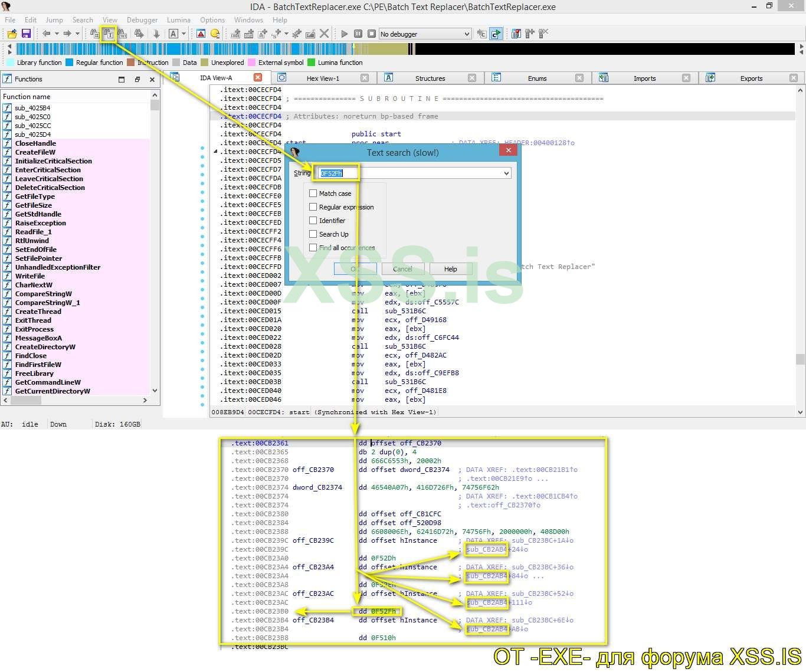
Task: Switch to the Structures tab
Action: coord(430,78)
